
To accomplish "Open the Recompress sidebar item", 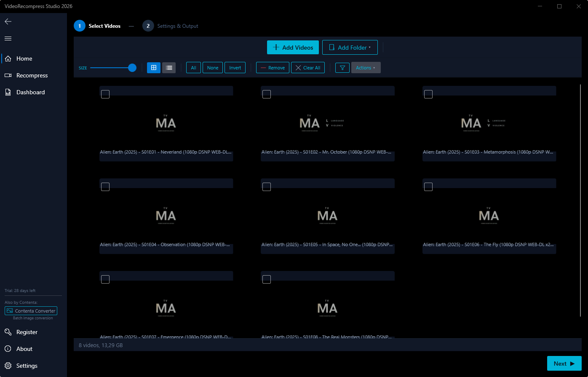I will click(32, 75).
